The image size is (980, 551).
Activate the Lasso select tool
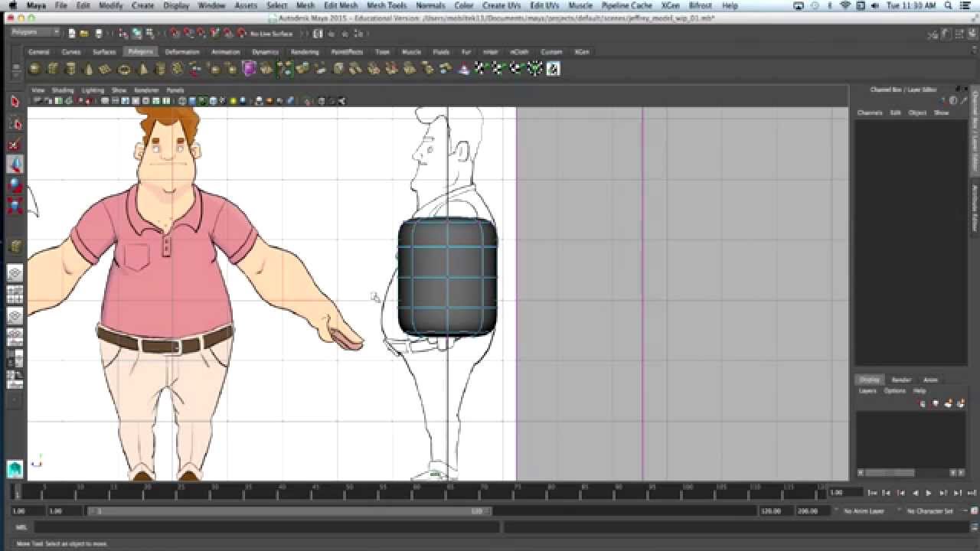tap(15, 123)
